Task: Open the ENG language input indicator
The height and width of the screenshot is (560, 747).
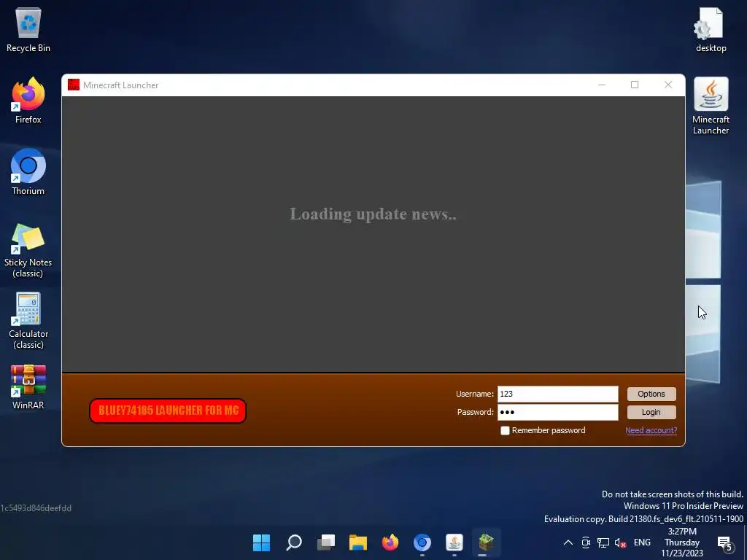Action: [642, 542]
